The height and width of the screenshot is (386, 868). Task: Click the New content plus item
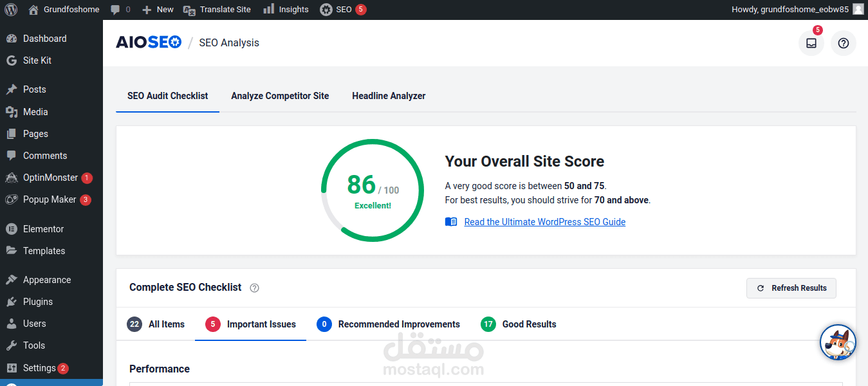click(158, 10)
